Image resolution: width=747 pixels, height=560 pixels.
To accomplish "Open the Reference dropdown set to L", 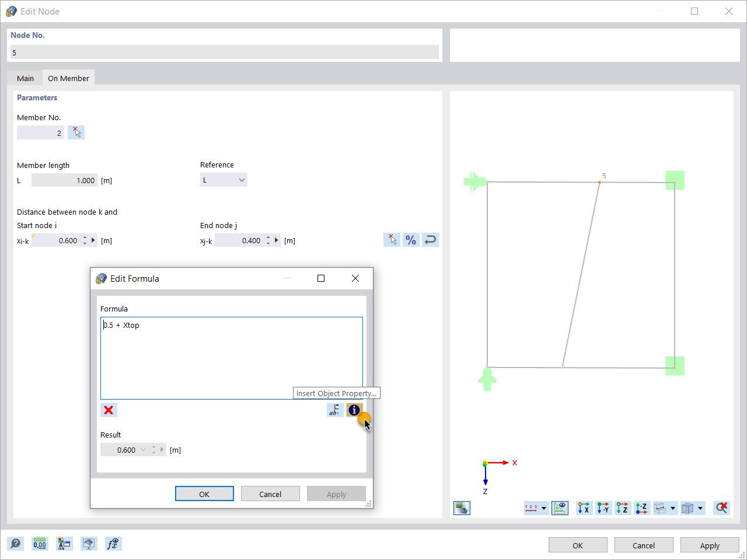I will [224, 179].
